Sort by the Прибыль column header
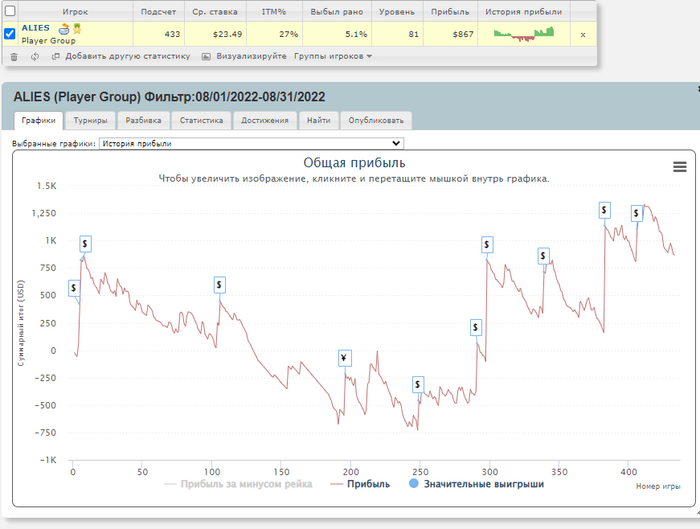 (450, 12)
